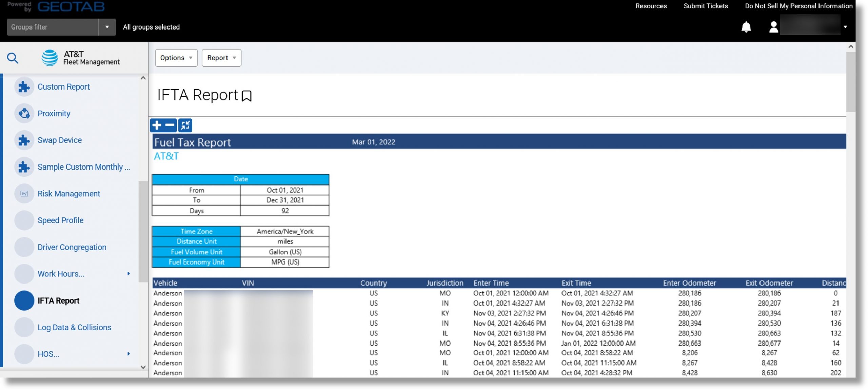
Task: Click the 'Mar 01, 2022' report date
Action: [373, 142]
